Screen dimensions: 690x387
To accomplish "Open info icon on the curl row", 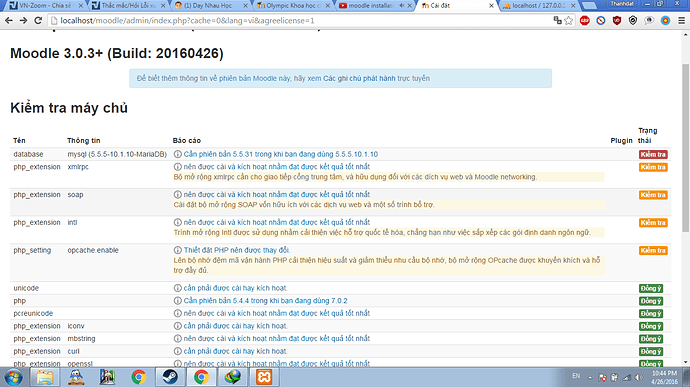I will tap(177, 351).
